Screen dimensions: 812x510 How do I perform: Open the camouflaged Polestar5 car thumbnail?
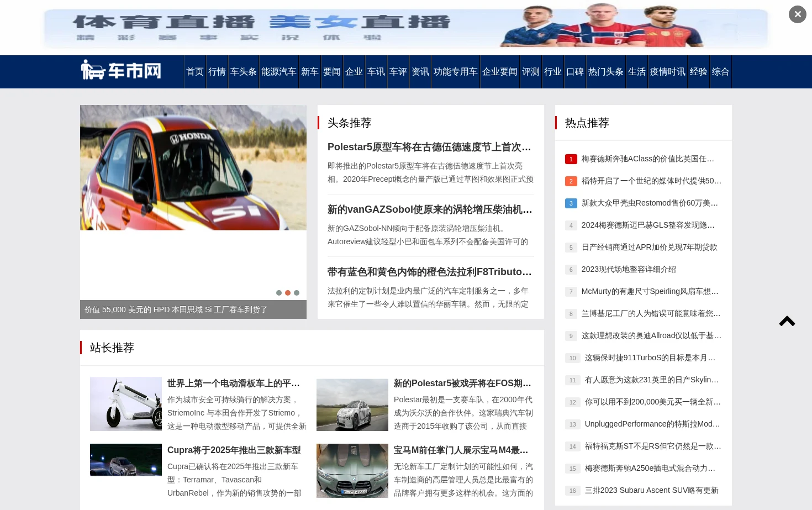tap(352, 405)
